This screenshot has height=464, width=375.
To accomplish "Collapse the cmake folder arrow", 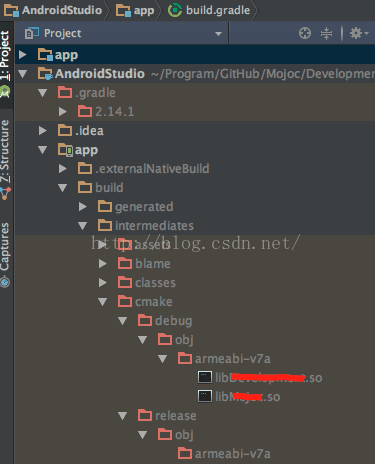I will (102, 302).
